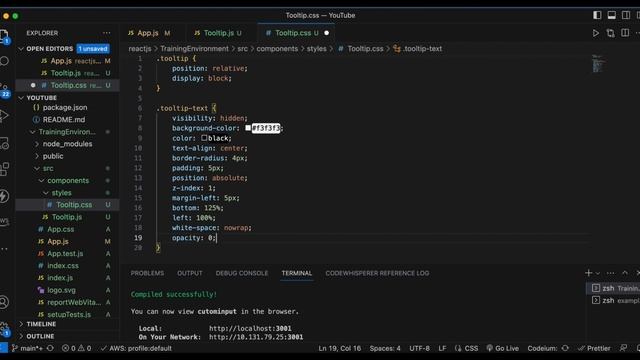The image size is (640, 360).
Task: Open the Extensions view icon
Action: point(4,169)
